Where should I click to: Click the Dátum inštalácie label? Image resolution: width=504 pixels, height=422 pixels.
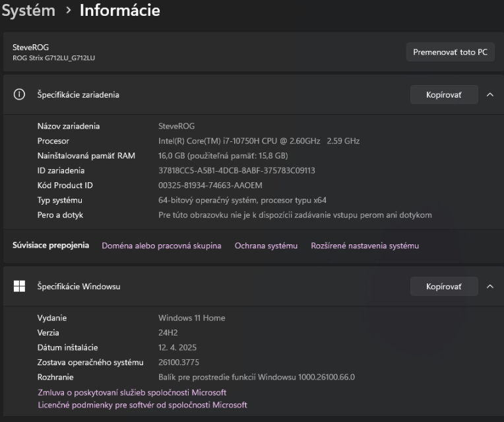point(67,347)
